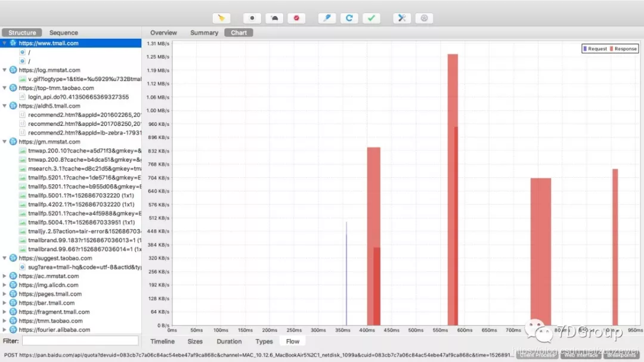Select tmwap.200.8?cache=b4dca51 request
644x362 pixels.
[x=85, y=159]
